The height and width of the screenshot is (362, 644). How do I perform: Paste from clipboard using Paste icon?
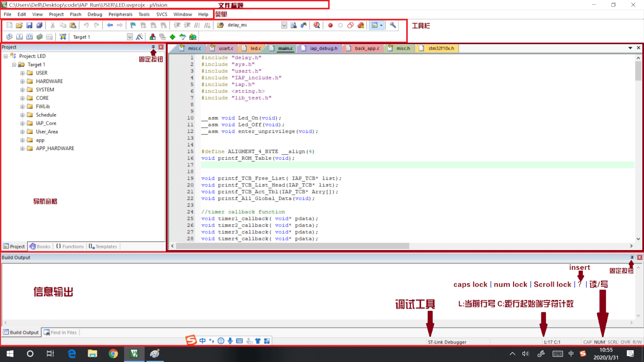pyautogui.click(x=73, y=25)
